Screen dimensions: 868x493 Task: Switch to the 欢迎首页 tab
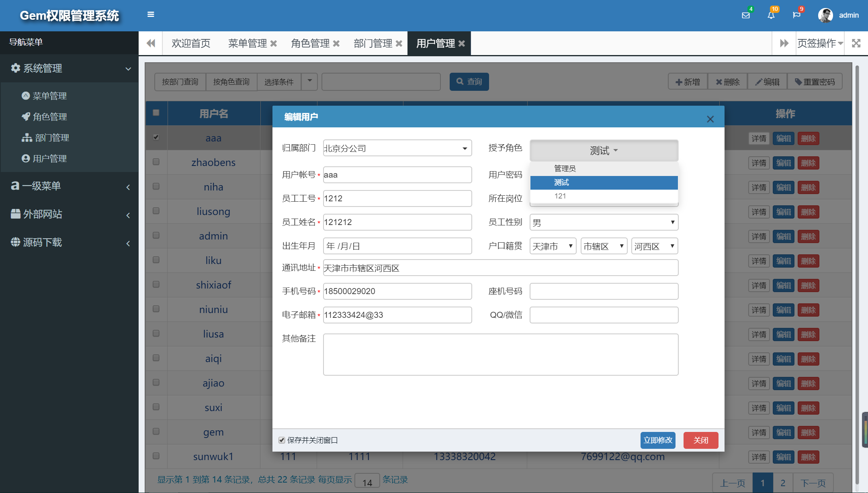click(x=191, y=43)
